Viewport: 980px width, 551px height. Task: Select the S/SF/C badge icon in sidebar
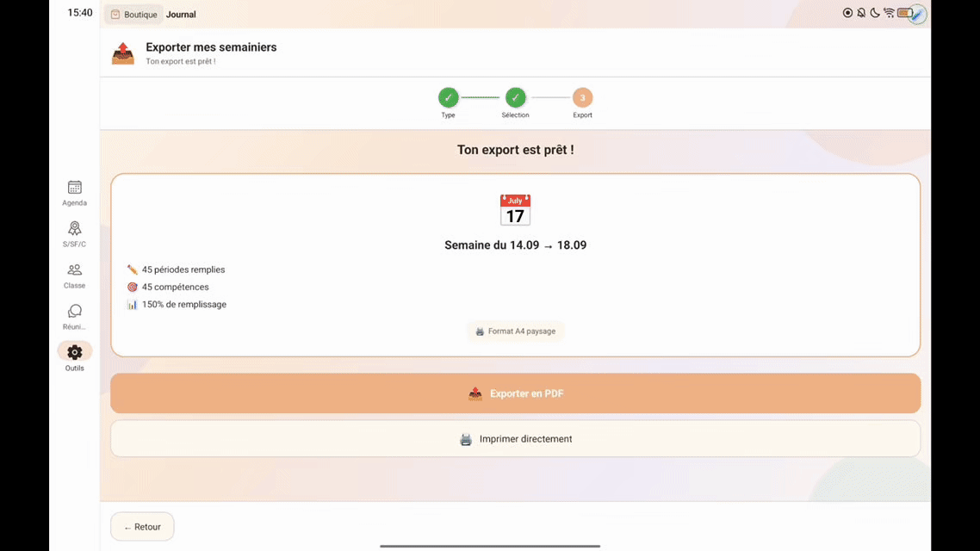click(74, 232)
